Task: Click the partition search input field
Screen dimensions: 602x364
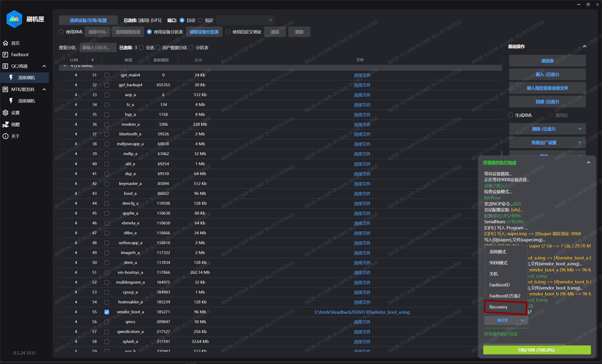Action: 98,48
